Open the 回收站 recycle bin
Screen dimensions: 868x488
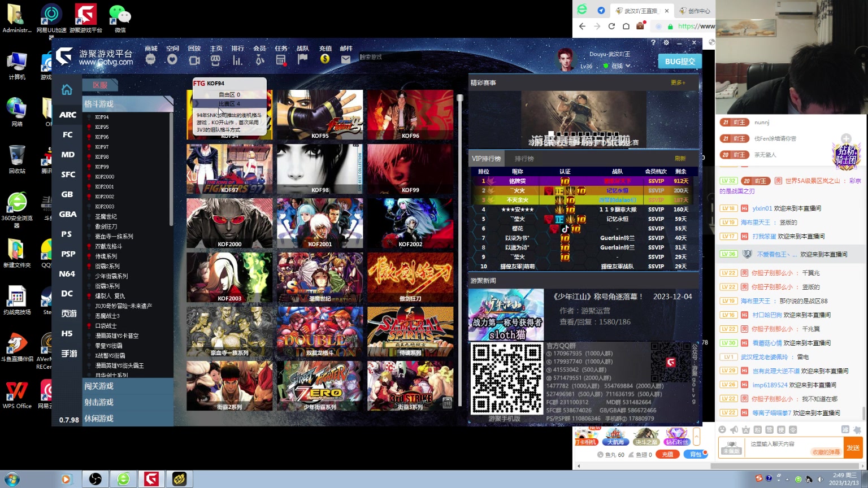pyautogui.click(x=17, y=159)
